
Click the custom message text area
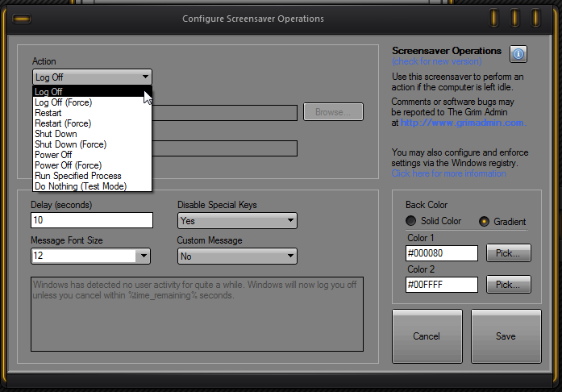click(197, 314)
